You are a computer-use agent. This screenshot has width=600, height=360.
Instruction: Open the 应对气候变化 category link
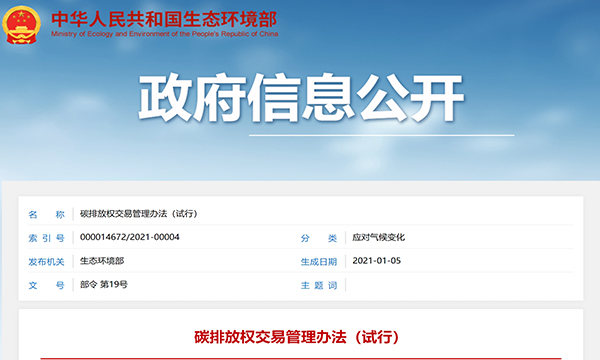pyautogui.click(x=378, y=237)
